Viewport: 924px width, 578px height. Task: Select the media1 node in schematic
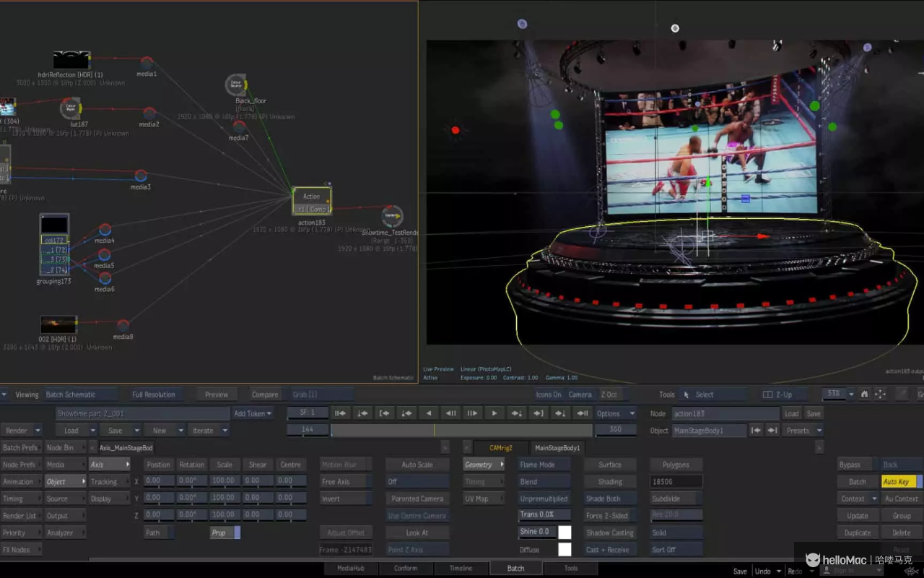pos(147,63)
